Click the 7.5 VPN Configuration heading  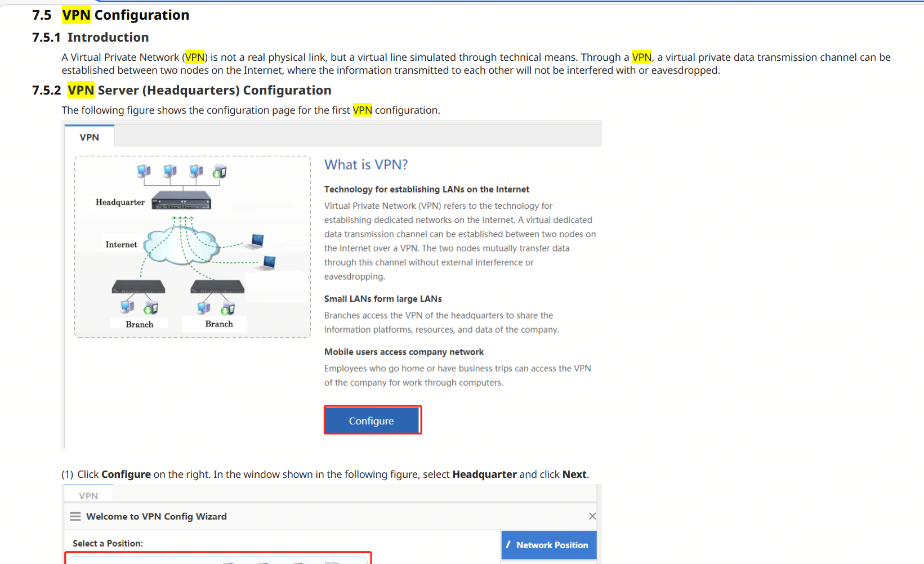coord(125,15)
